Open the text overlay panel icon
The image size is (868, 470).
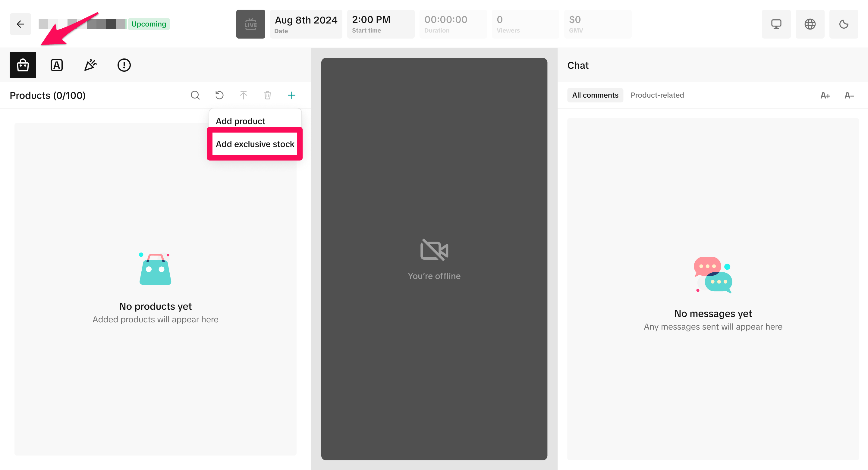tap(57, 65)
